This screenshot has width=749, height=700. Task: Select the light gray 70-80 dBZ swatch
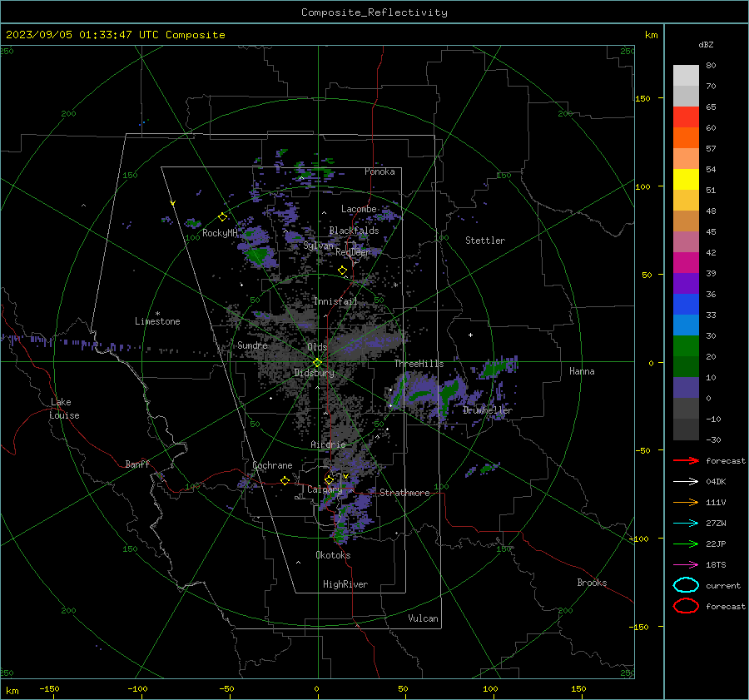point(686,75)
